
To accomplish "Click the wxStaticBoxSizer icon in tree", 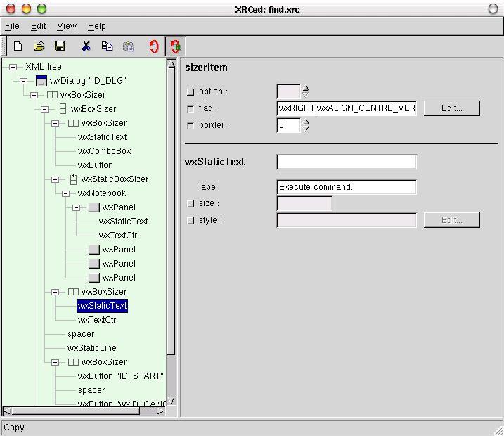I will 73,179.
